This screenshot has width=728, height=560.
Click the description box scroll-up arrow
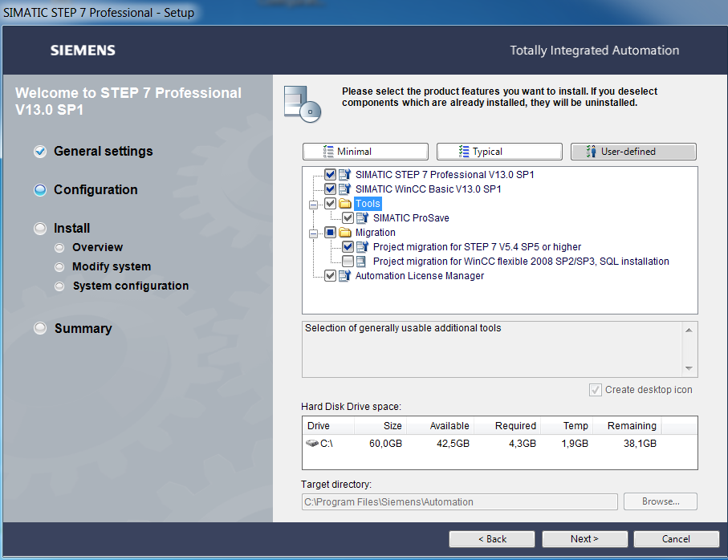coord(689,330)
